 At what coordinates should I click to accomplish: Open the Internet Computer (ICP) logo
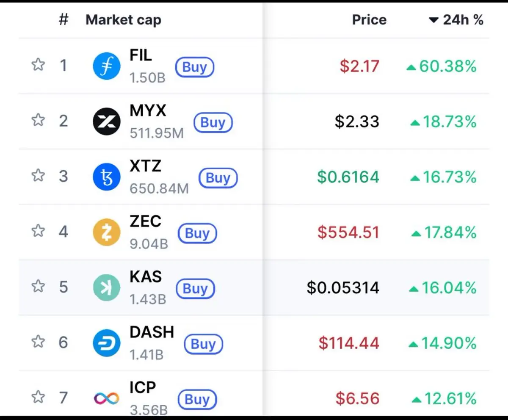(107, 398)
